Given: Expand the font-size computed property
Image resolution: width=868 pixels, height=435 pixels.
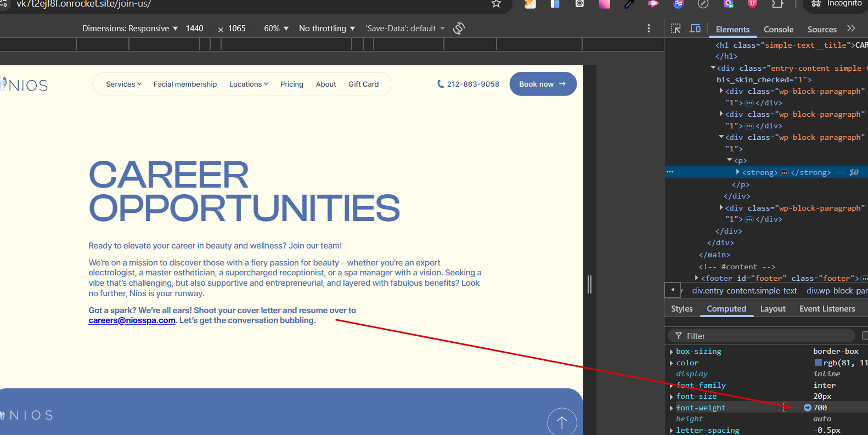Looking at the screenshot, I should coord(672,397).
